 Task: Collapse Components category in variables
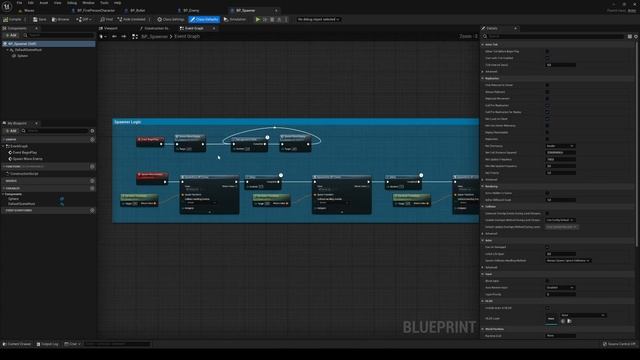(4, 194)
